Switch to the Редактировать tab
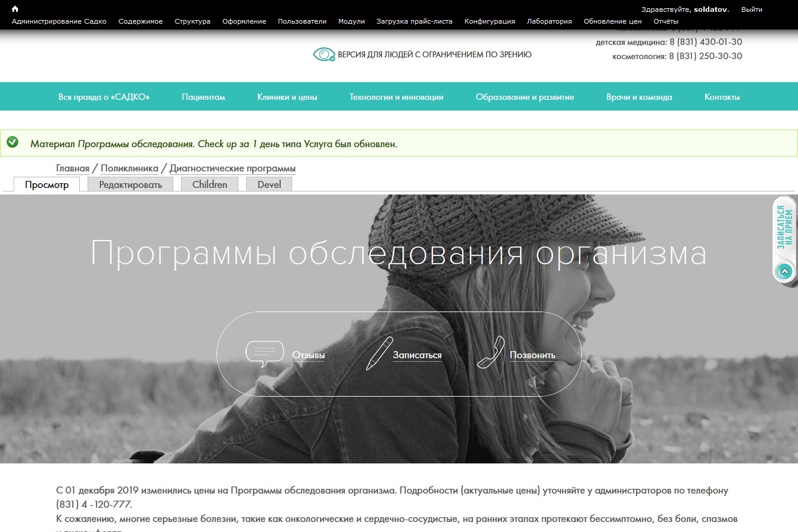Screen dimensions: 798x532 tap(130, 184)
